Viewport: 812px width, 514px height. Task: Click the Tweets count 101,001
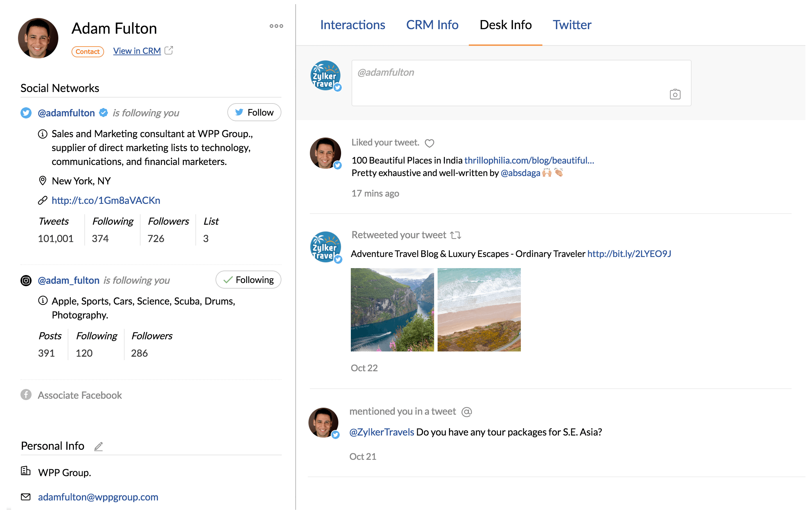(x=56, y=239)
